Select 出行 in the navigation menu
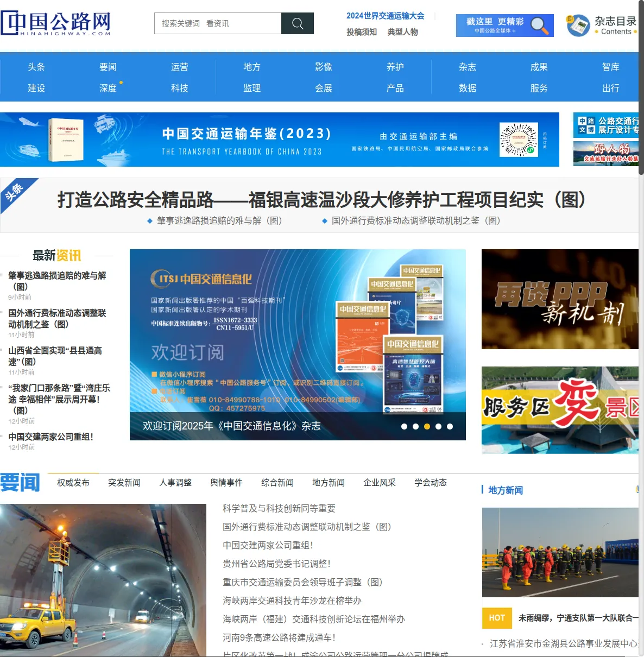 coord(611,88)
